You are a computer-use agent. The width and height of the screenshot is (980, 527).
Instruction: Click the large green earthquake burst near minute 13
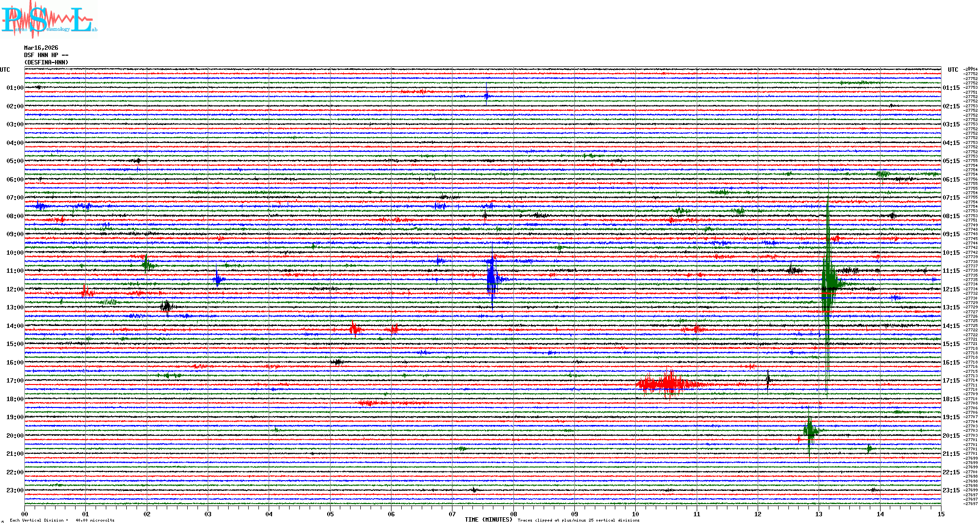click(827, 283)
